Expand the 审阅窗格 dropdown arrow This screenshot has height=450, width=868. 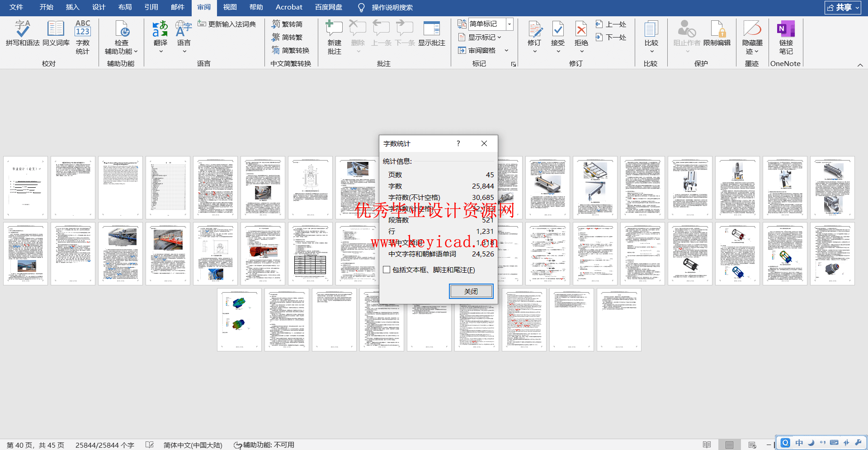click(x=506, y=50)
